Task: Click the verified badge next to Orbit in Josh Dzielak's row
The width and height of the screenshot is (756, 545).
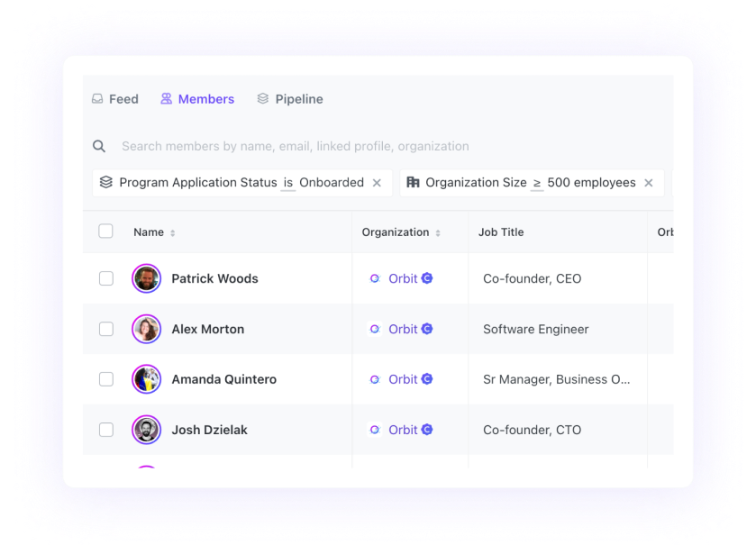Action: [x=427, y=430]
